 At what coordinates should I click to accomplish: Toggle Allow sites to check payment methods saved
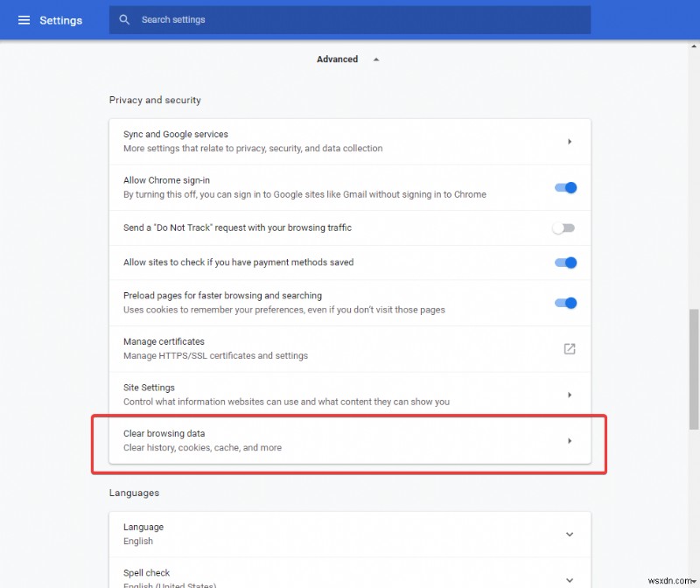point(564,262)
